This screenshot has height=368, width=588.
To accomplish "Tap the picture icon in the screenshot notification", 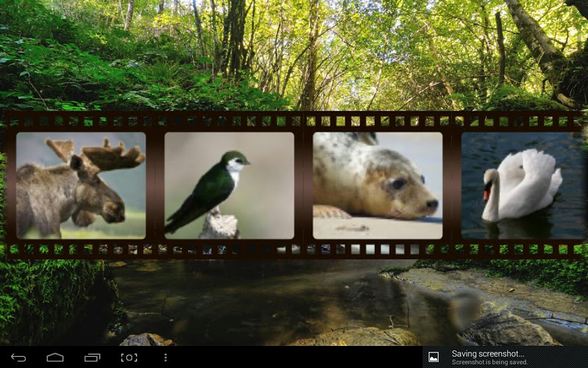I will (x=434, y=357).
